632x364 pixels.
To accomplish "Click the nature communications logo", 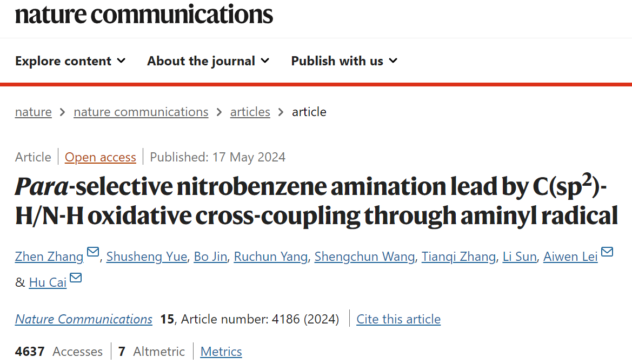I will coord(144,15).
